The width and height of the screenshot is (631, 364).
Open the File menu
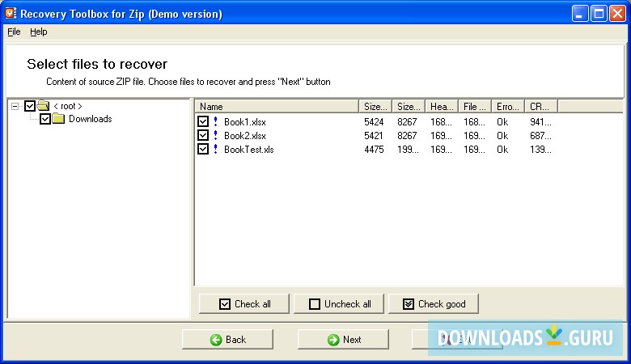click(x=14, y=32)
